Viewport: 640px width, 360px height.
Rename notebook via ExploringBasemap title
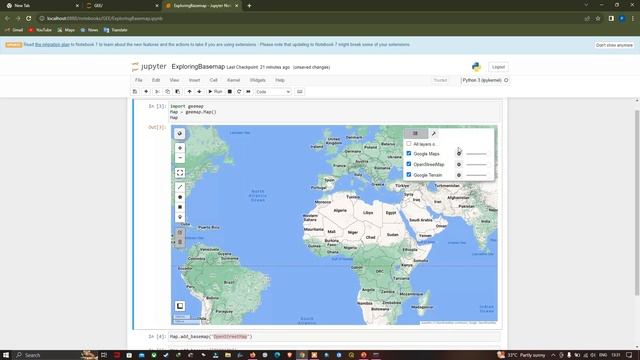click(x=198, y=67)
